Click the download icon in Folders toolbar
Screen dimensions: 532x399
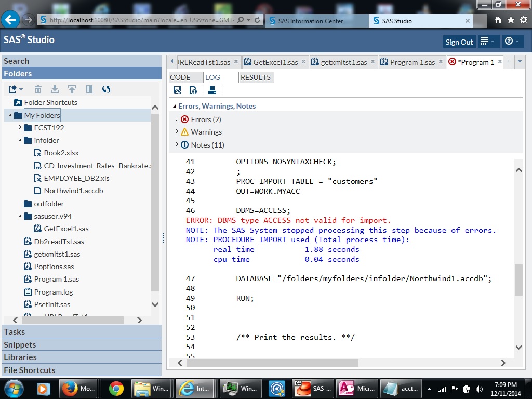point(55,89)
